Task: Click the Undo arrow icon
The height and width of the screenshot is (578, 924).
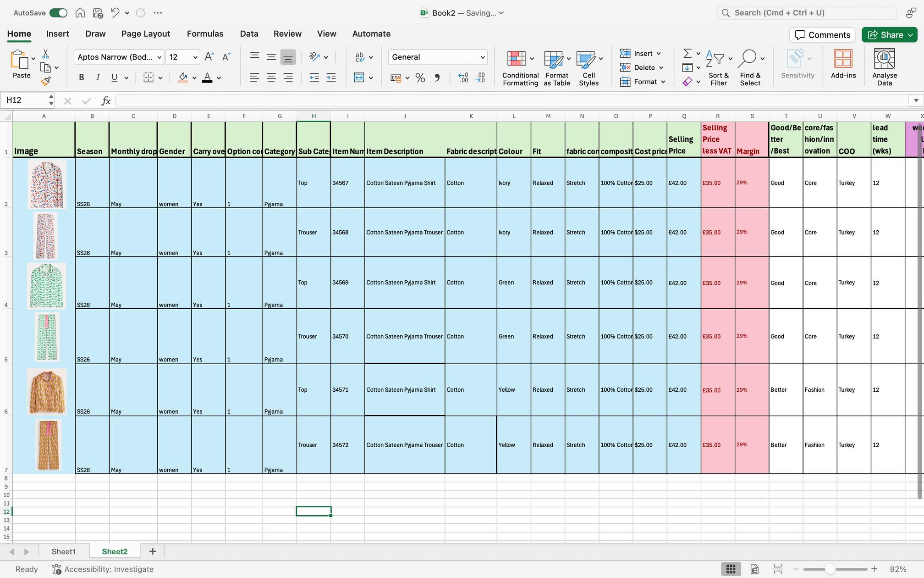Action: (x=115, y=13)
